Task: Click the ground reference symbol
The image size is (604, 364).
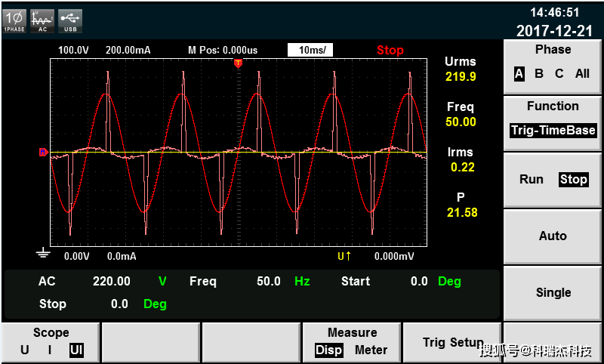Action: click(43, 253)
